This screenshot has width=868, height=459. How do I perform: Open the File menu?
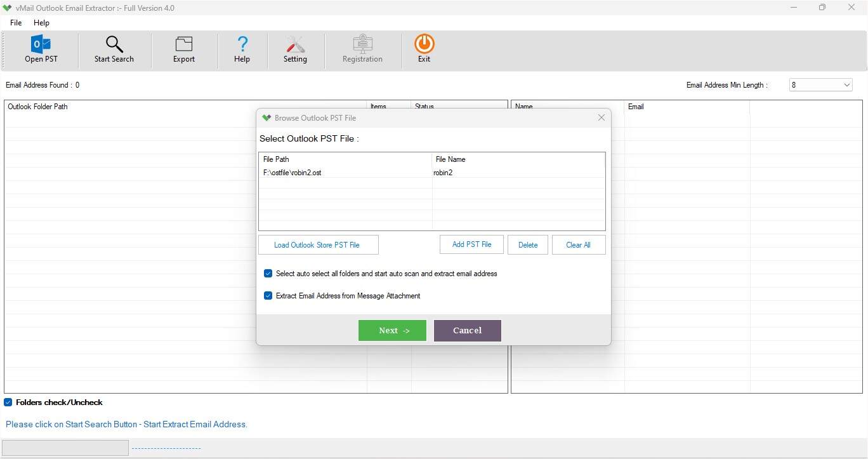16,23
